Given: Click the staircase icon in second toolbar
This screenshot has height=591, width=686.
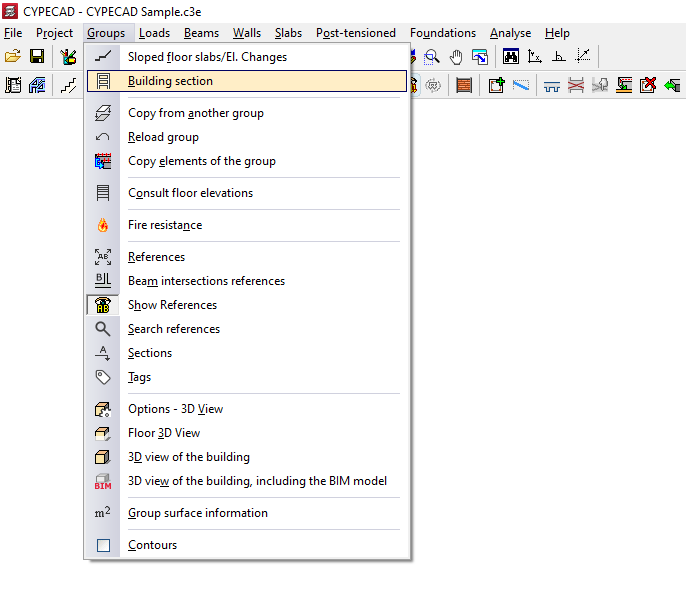Looking at the screenshot, I should pyautogui.click(x=68, y=85).
